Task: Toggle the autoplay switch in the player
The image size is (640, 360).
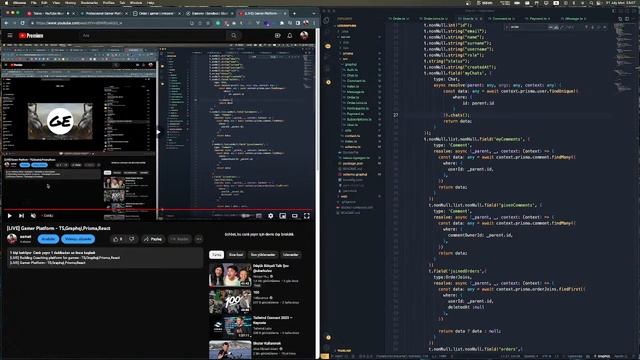Action: pos(246,216)
